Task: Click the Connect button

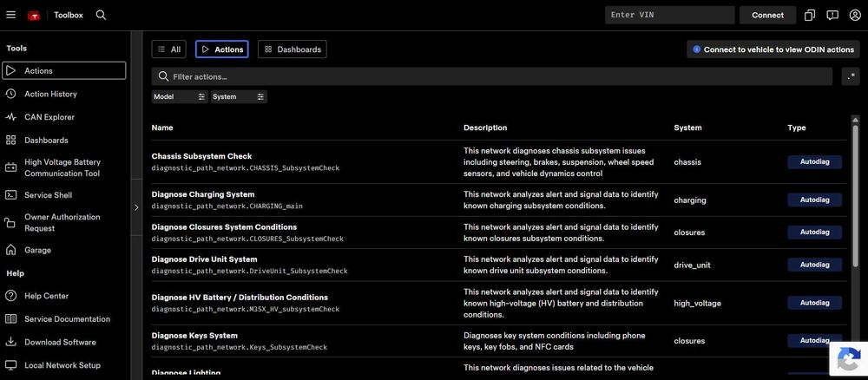Action: coord(767,15)
